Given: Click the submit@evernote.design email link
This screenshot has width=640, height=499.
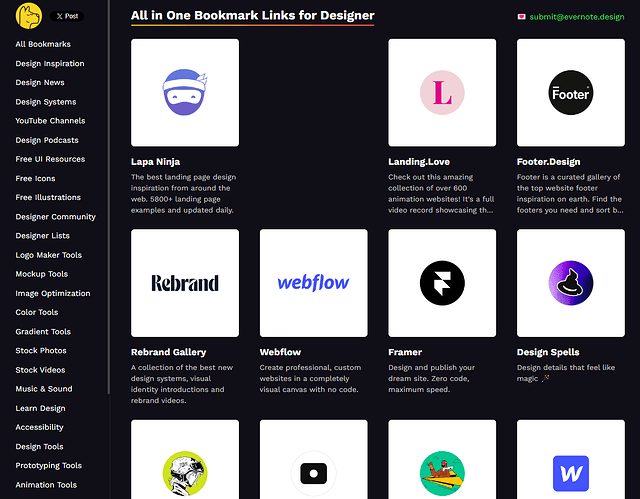Looking at the screenshot, I should point(577,17).
